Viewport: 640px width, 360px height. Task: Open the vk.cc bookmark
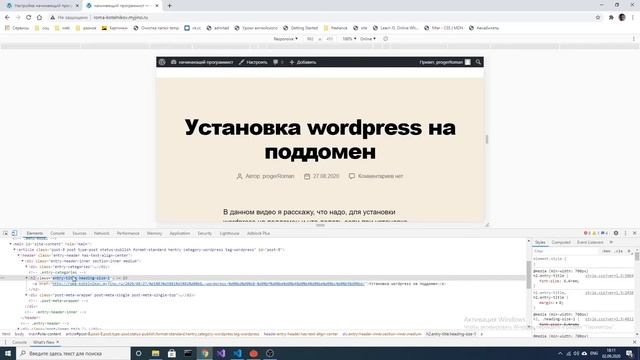pos(193,28)
